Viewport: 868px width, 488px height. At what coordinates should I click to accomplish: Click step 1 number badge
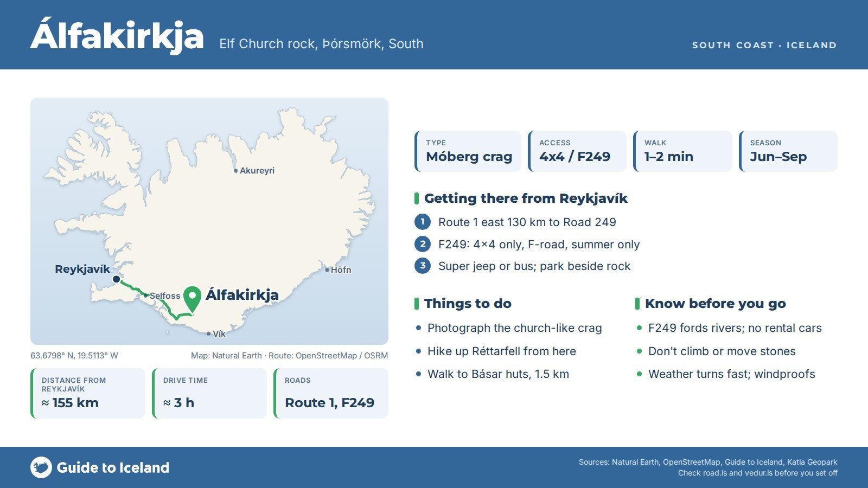tap(423, 222)
